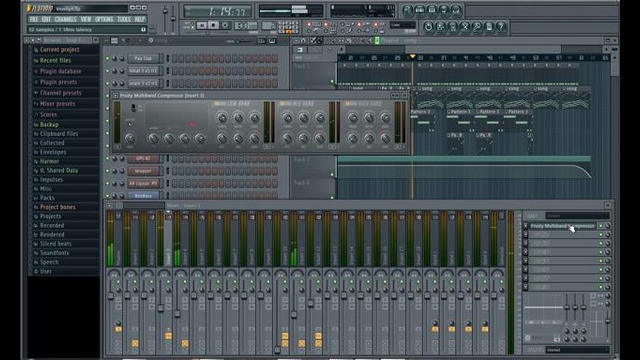Mute the Fan Clap channel LED
Image resolution: width=640 pixels, height=360 pixels.
pos(108,59)
